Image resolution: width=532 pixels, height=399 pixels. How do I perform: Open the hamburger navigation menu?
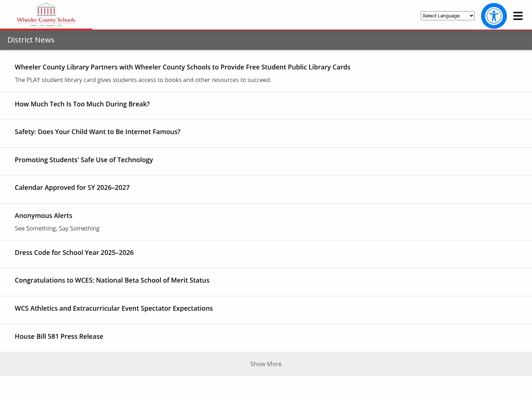point(518,16)
